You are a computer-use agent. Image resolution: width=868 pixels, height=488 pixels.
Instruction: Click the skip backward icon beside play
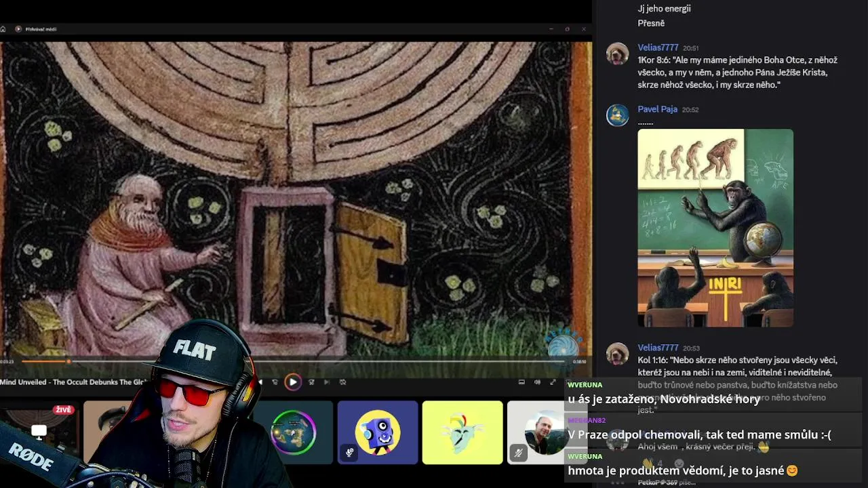[x=275, y=382]
